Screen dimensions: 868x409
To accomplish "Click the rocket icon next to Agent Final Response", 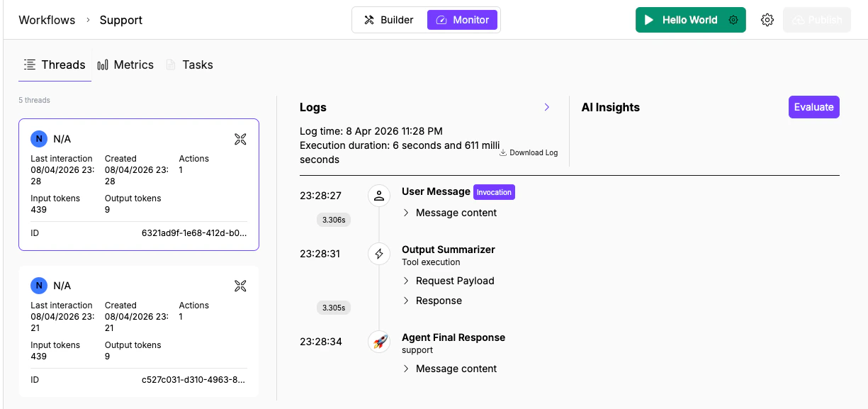I will click(x=379, y=342).
